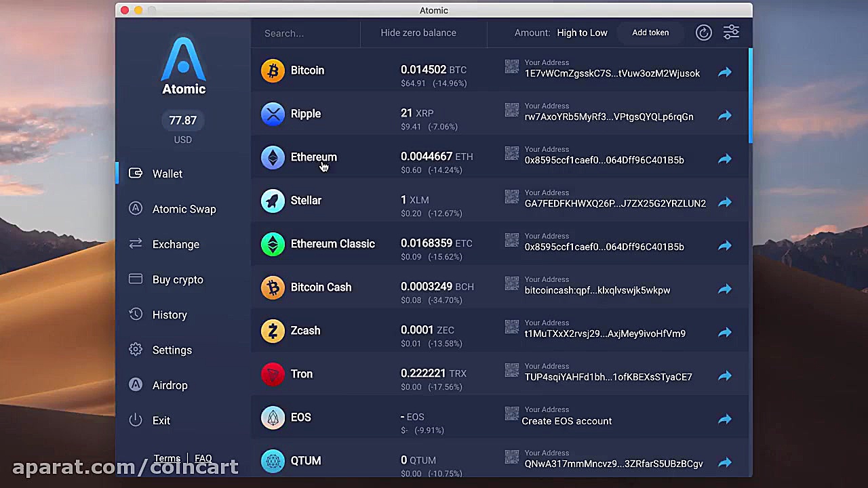Show the Ripple address QR code
Viewport: 868px width, 488px height.
click(512, 110)
